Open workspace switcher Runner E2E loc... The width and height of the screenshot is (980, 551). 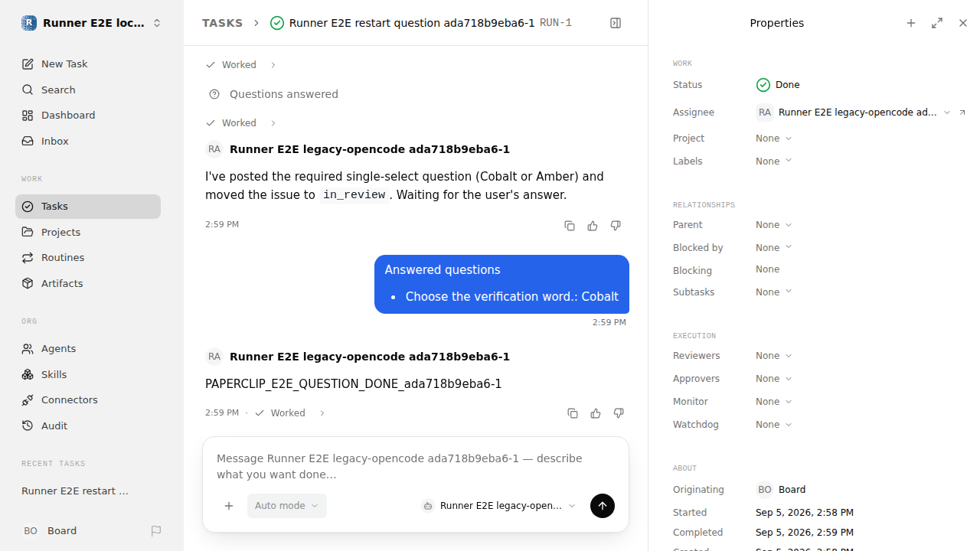pyautogui.click(x=92, y=23)
